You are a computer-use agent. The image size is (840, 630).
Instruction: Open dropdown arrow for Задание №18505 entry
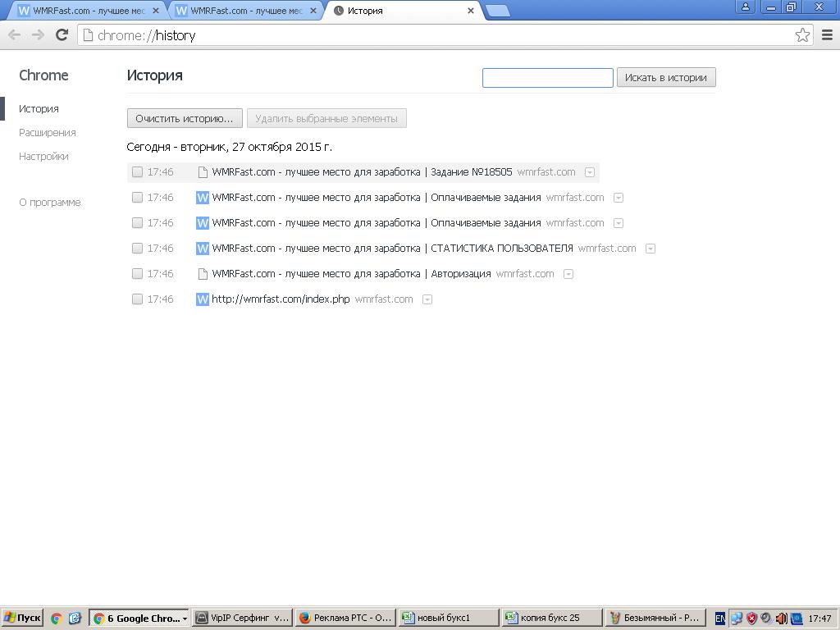pyautogui.click(x=589, y=172)
